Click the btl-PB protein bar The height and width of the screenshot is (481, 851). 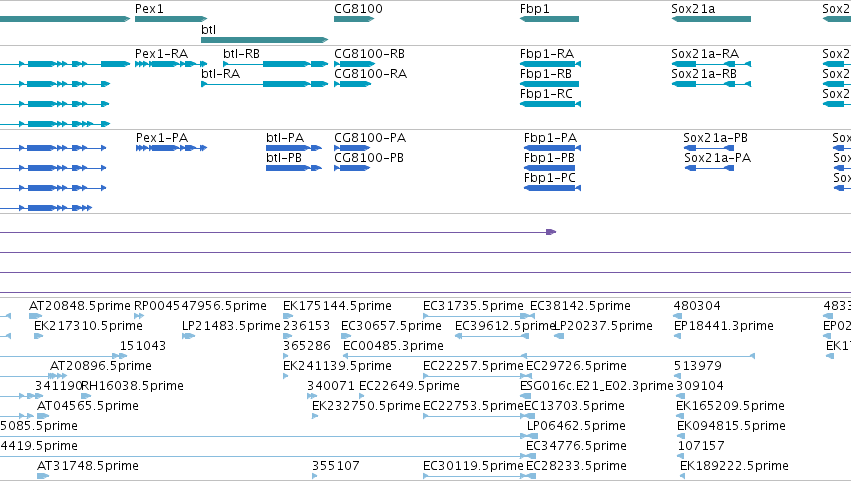tap(294, 168)
